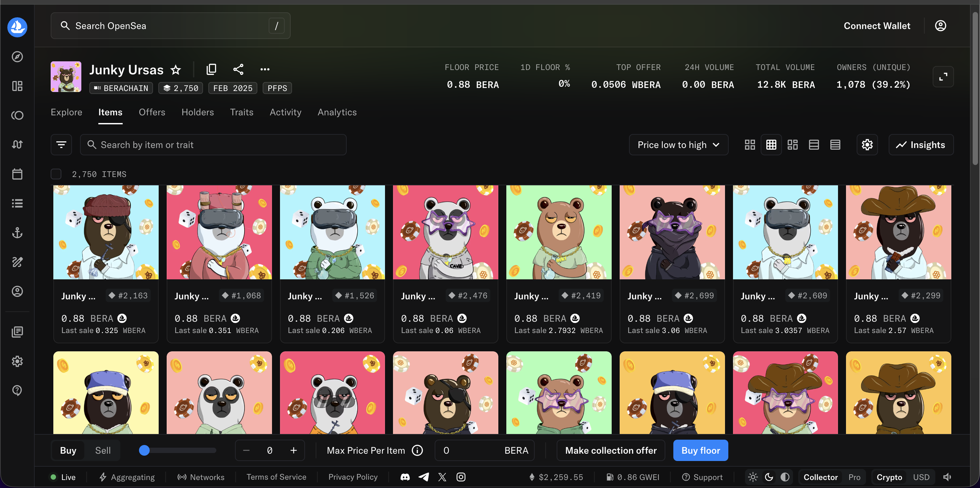Switch to the Explore tab
980x488 pixels.
[x=67, y=112]
